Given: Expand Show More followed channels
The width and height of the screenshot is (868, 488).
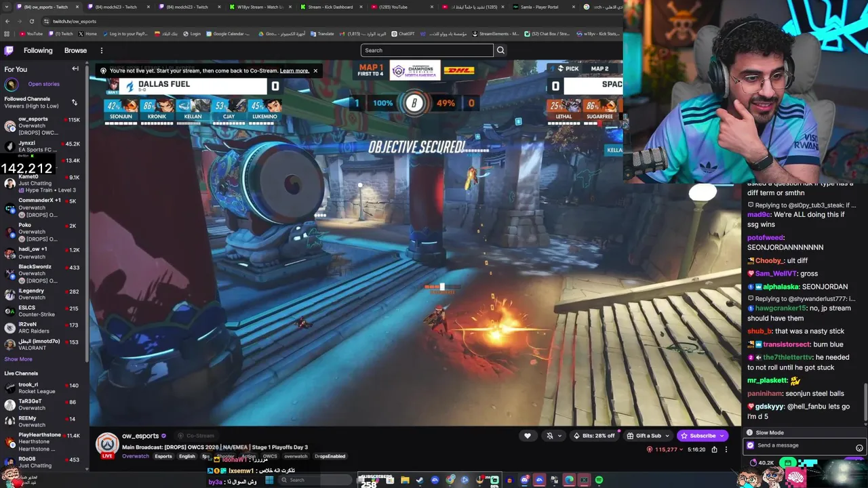Looking at the screenshot, I should point(18,359).
